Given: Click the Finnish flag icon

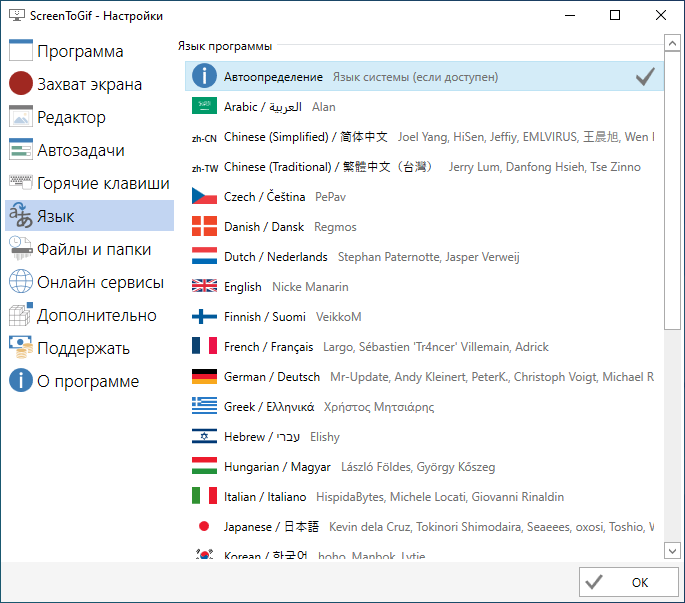Looking at the screenshot, I should pyautogui.click(x=204, y=316).
